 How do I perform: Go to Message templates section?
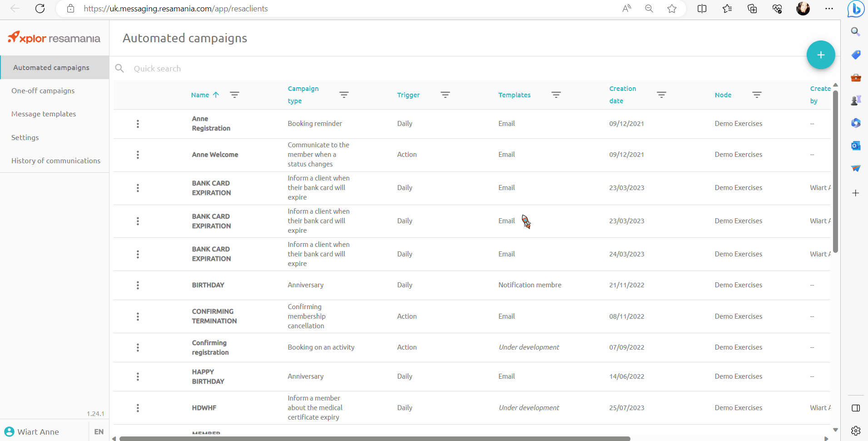click(44, 114)
